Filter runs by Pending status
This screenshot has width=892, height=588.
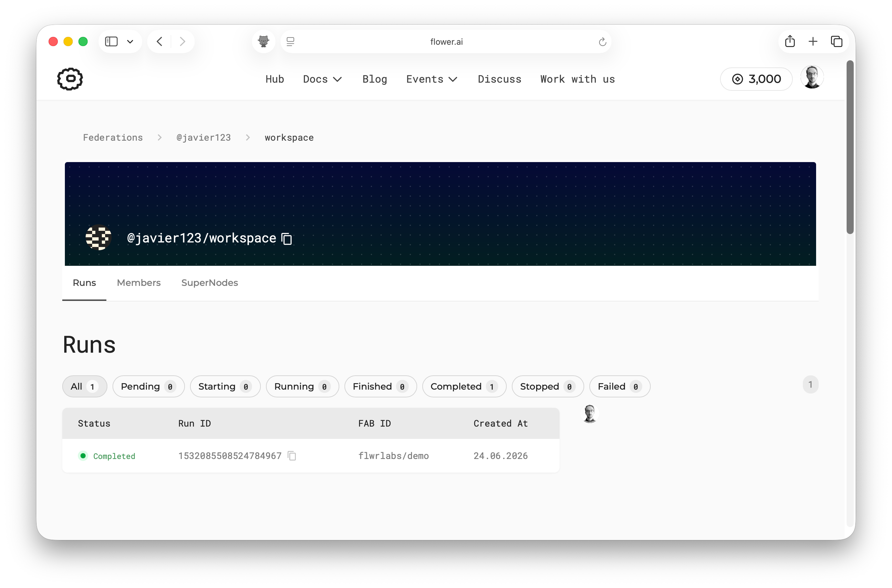click(149, 386)
